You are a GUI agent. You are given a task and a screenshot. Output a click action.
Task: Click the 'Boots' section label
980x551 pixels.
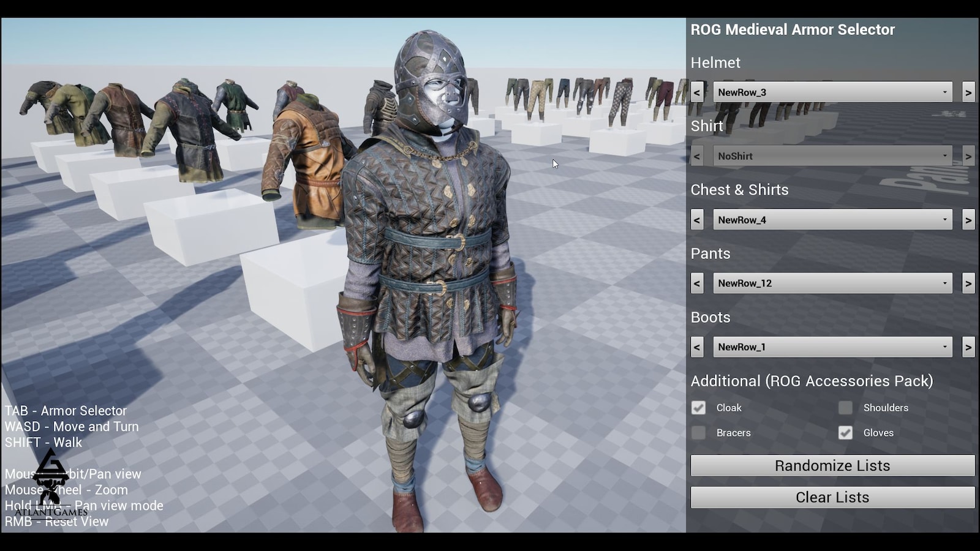(x=710, y=317)
